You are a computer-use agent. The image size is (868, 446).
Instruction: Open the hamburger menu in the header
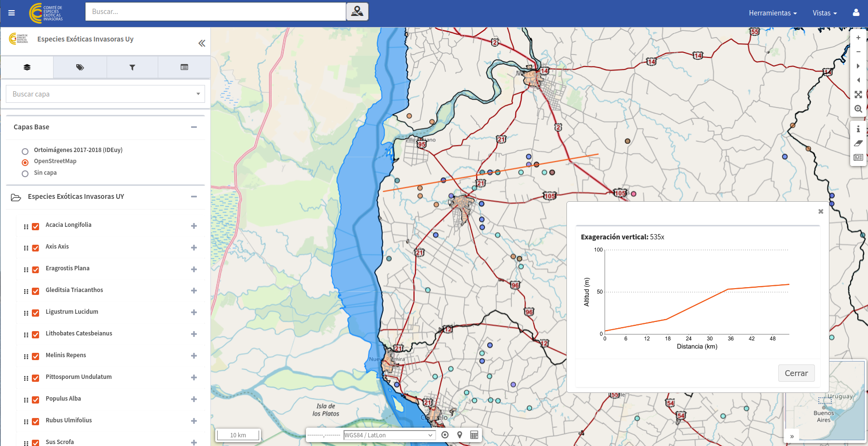(12, 13)
